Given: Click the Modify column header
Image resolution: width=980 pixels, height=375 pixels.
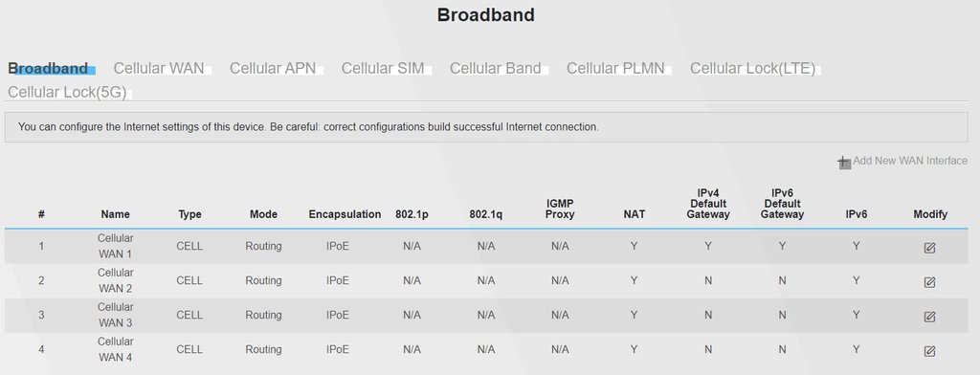Looking at the screenshot, I should pos(930,214).
